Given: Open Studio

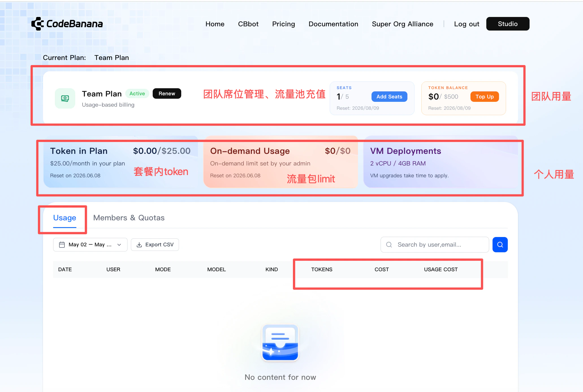Looking at the screenshot, I should coord(508,24).
